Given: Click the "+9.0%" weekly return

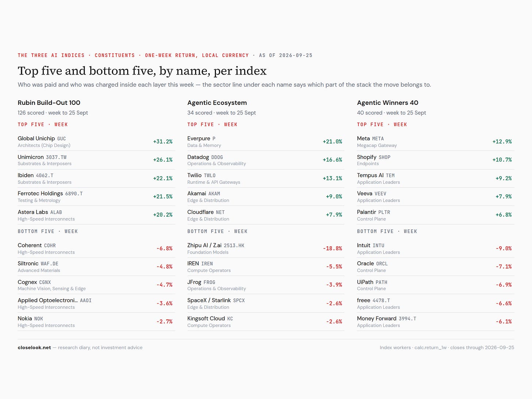Looking at the screenshot, I should pyautogui.click(x=334, y=196).
